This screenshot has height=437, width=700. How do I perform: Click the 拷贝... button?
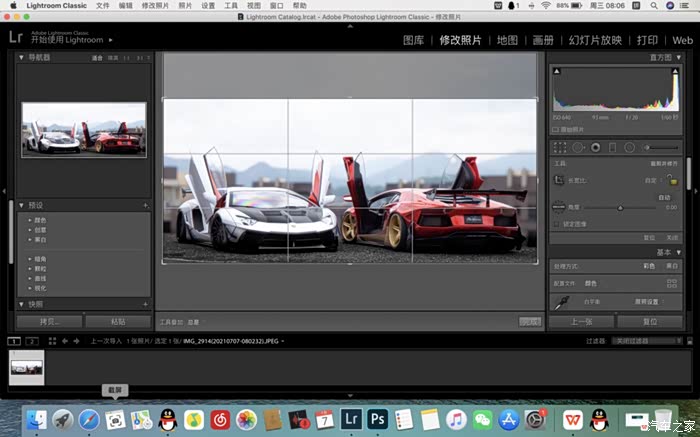[49, 322]
